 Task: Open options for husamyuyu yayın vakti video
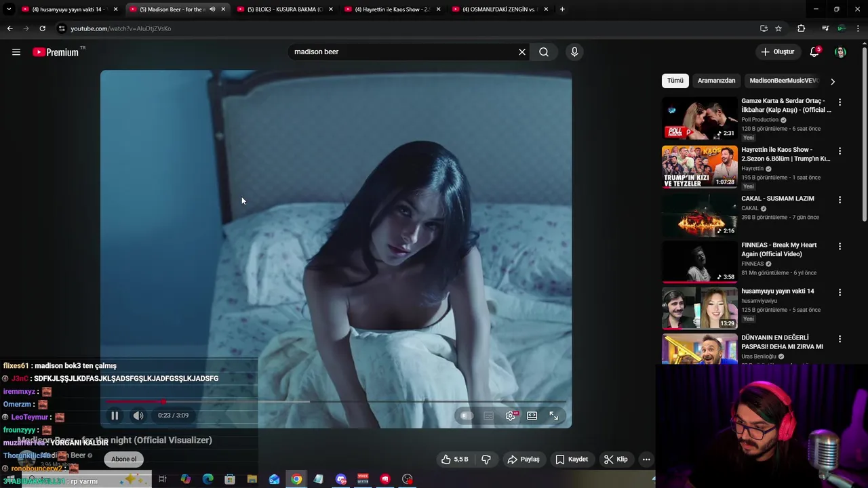pos(840,293)
